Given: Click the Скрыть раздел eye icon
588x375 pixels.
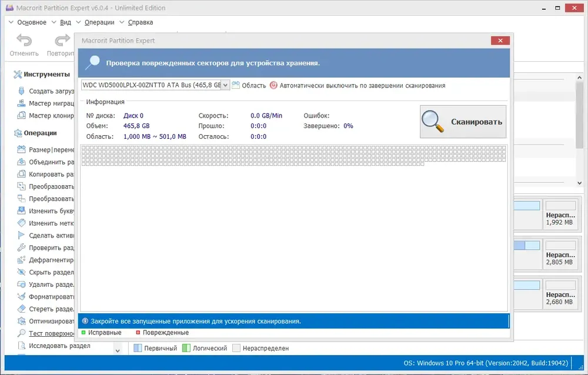Looking at the screenshot, I should coord(21,272).
